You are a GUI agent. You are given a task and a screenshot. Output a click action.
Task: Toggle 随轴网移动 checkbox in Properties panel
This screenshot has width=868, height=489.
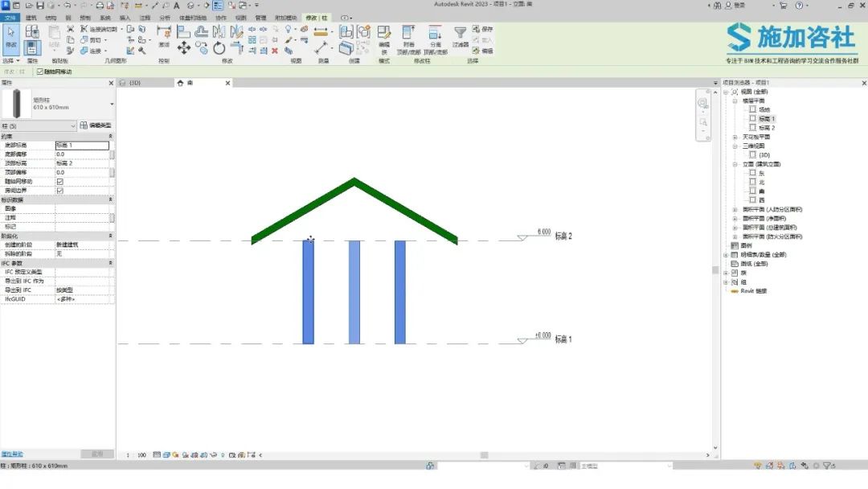tap(59, 182)
